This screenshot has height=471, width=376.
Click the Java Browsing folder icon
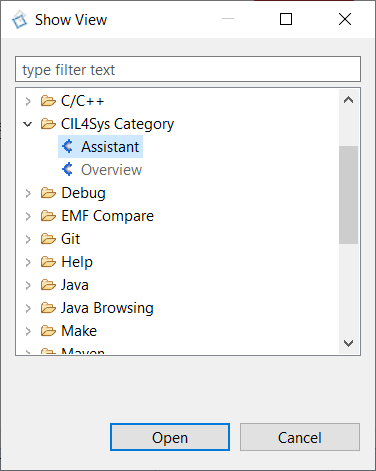(48, 308)
